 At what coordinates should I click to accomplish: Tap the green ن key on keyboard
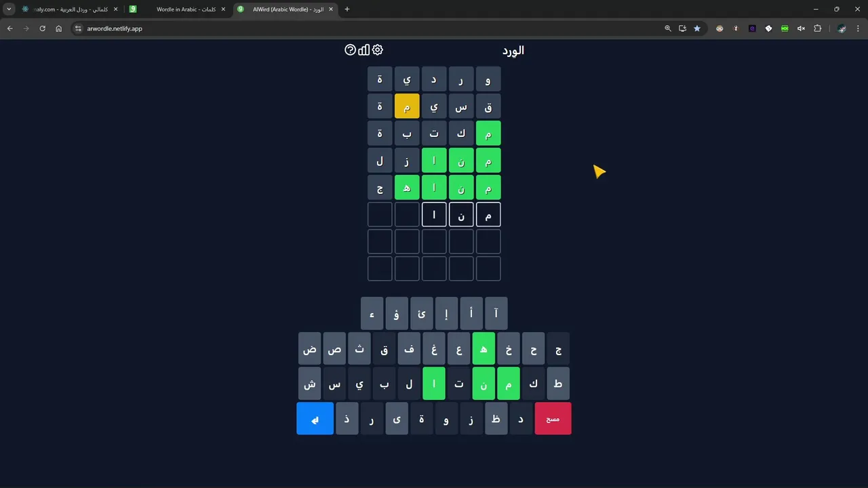point(484,384)
